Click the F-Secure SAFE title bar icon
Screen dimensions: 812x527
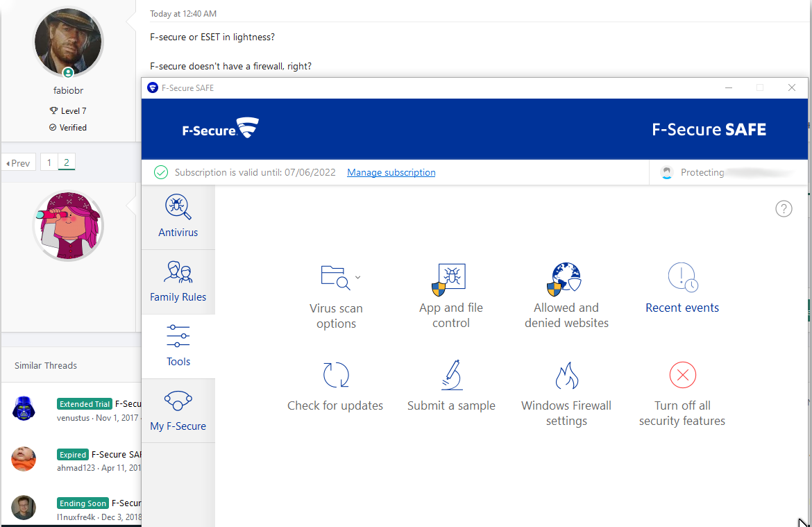click(x=152, y=87)
